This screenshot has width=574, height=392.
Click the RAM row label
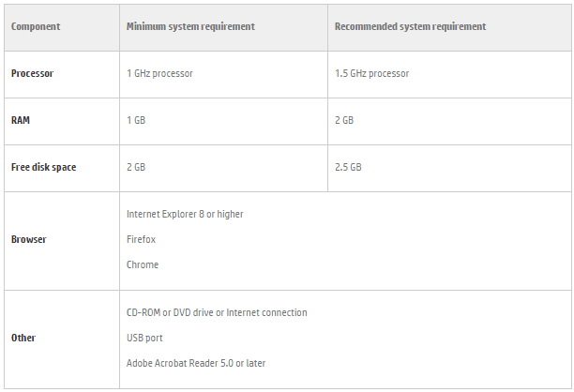21,120
